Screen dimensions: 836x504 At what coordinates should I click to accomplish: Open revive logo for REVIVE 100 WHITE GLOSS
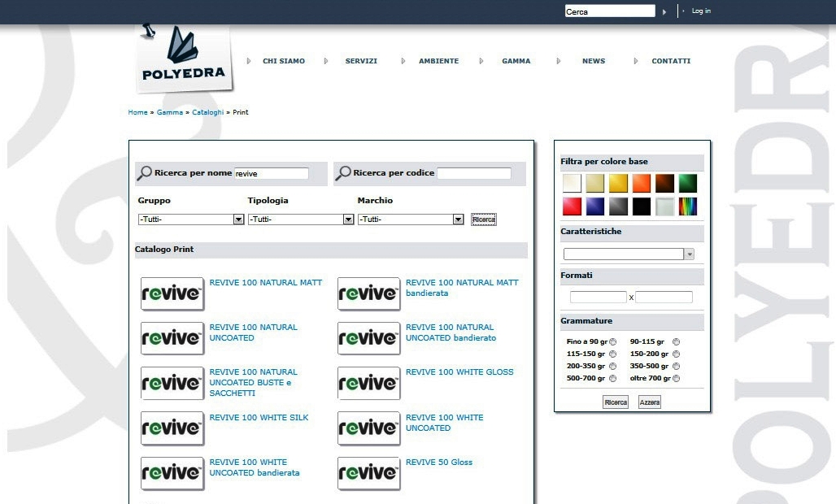369,383
